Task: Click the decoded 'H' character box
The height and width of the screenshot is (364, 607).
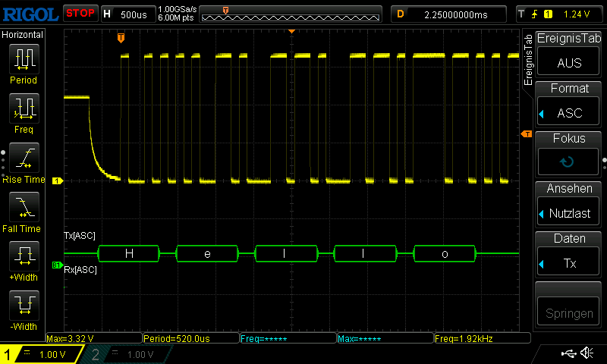Action: (129, 254)
